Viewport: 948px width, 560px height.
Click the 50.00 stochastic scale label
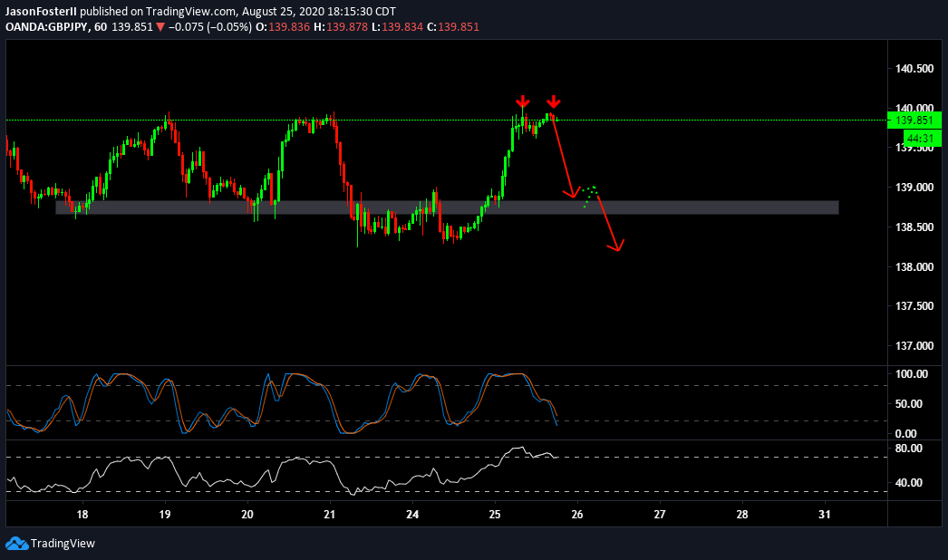(909, 404)
